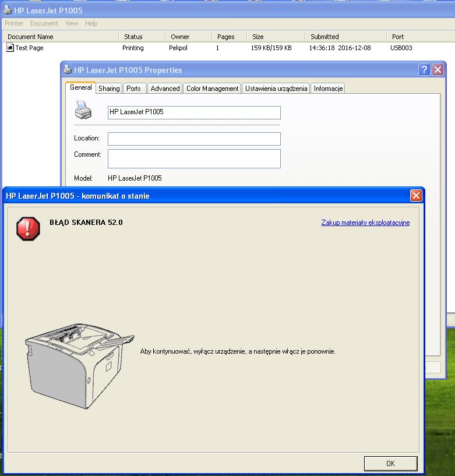The width and height of the screenshot is (455, 476).
Task: Click the Pages value 1 in the Test Page row
Action: [217, 48]
